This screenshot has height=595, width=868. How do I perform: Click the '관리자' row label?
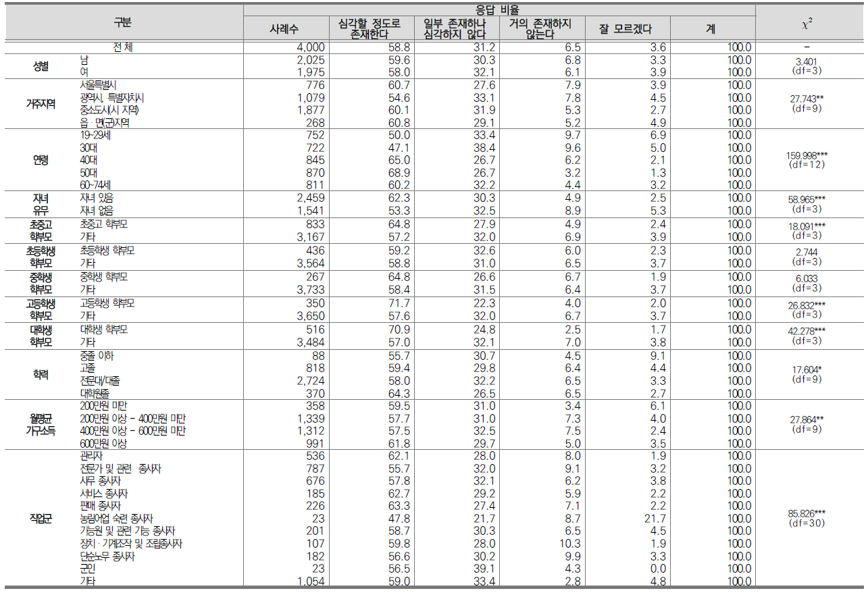(x=91, y=456)
